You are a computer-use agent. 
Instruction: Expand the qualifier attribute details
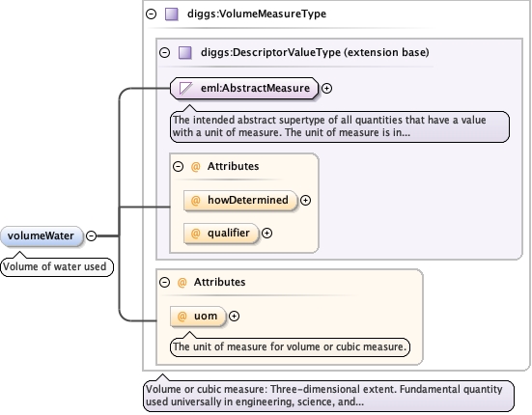[267, 234]
